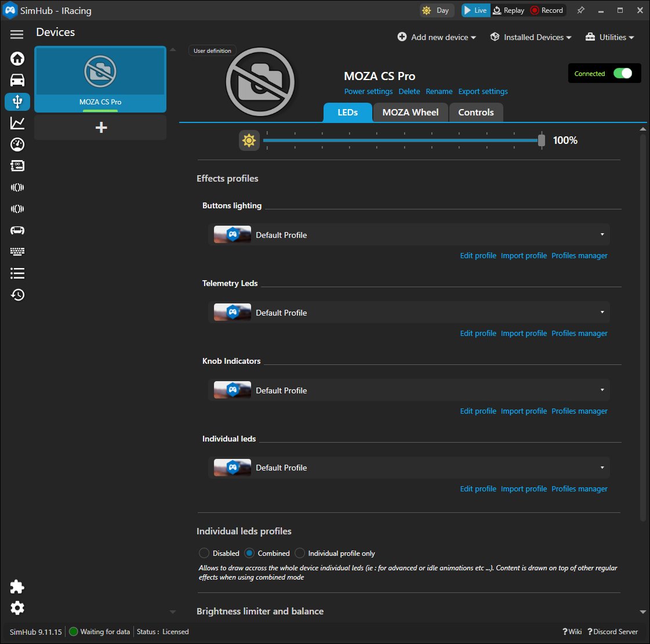This screenshot has height=644, width=650.
Task: Edit profile for Buttons lighting
Action: (x=478, y=255)
